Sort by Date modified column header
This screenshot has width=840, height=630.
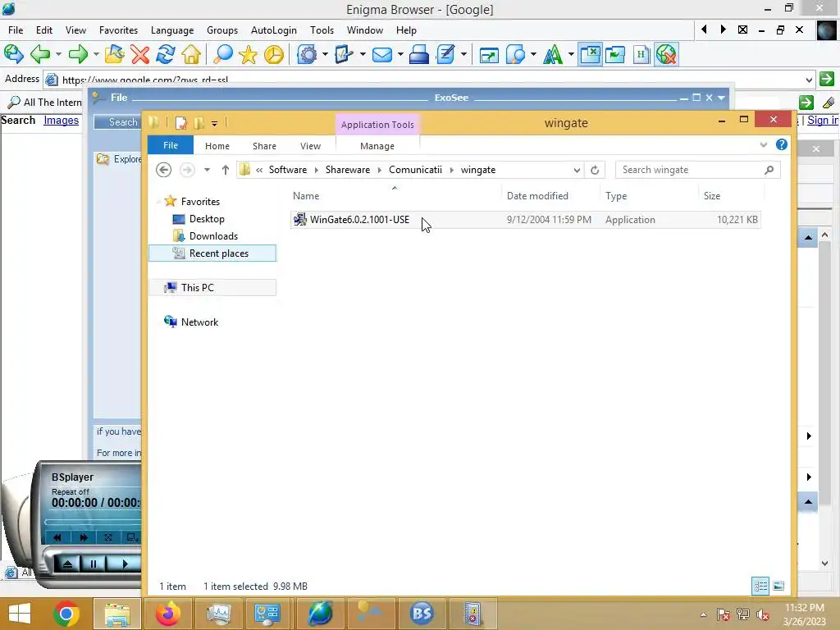point(537,196)
